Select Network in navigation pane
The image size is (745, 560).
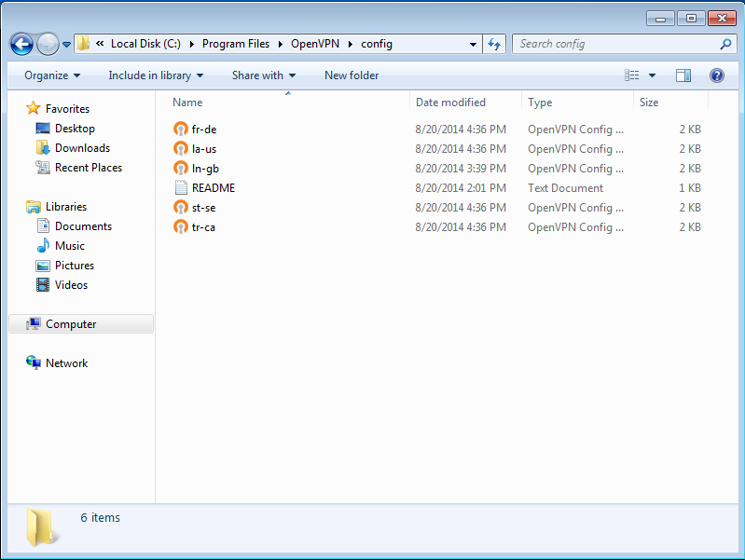[x=66, y=363]
